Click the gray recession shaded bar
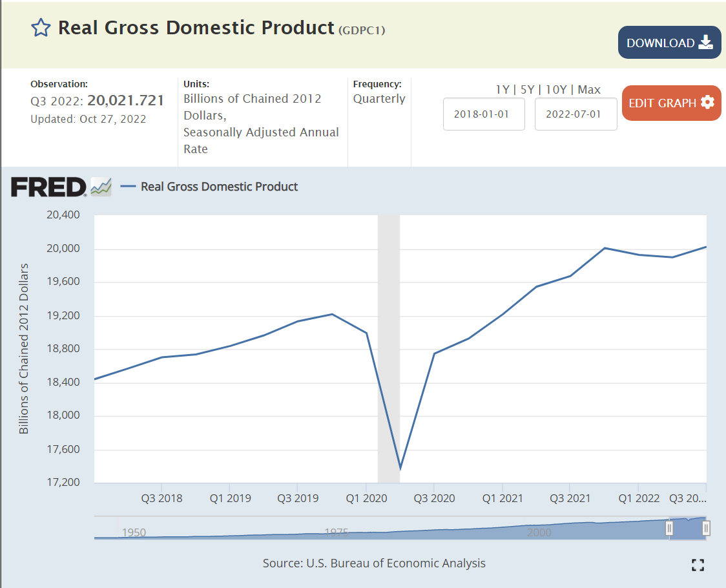Image resolution: width=726 pixels, height=588 pixels. click(388, 349)
